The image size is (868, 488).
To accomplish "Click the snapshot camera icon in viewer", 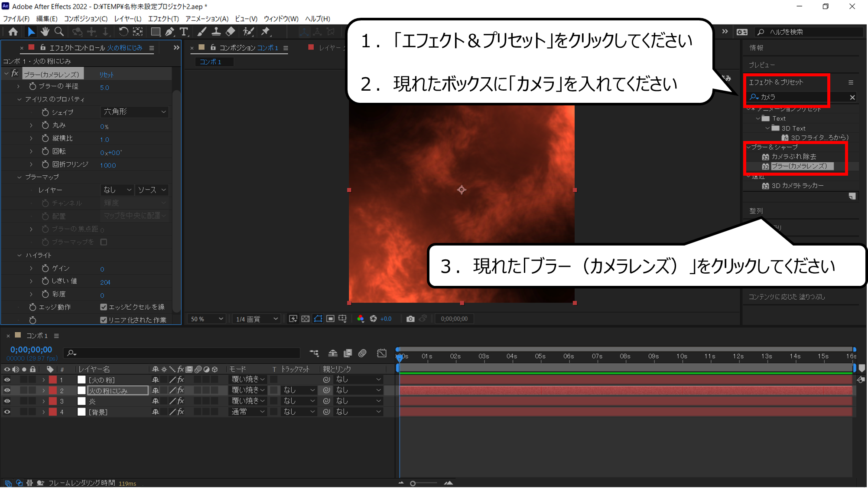I will click(410, 319).
